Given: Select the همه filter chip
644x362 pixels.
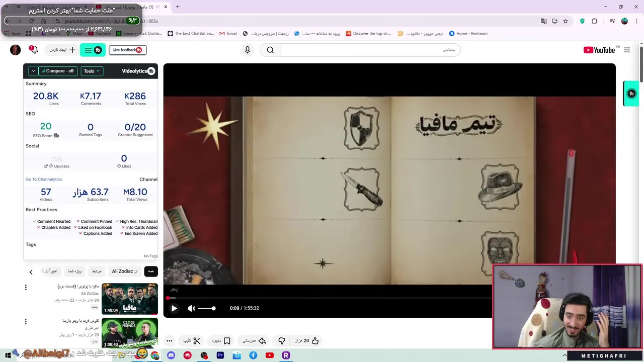Looking at the screenshot, I should point(150,271).
